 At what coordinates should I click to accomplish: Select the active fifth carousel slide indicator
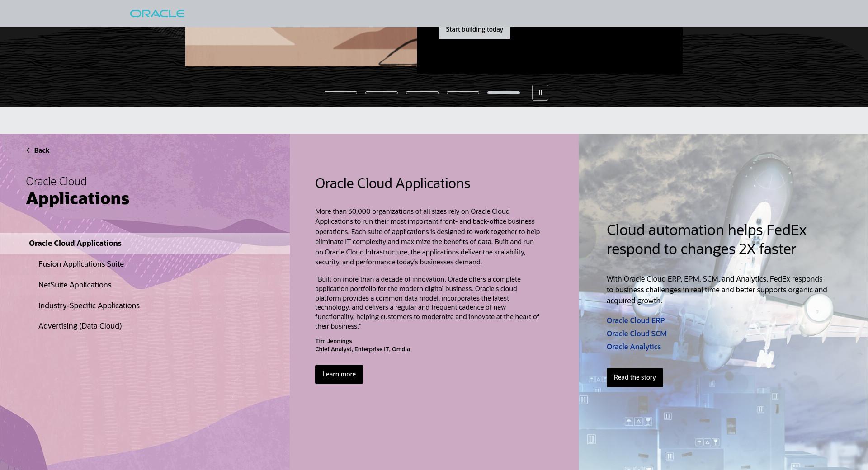(x=504, y=93)
